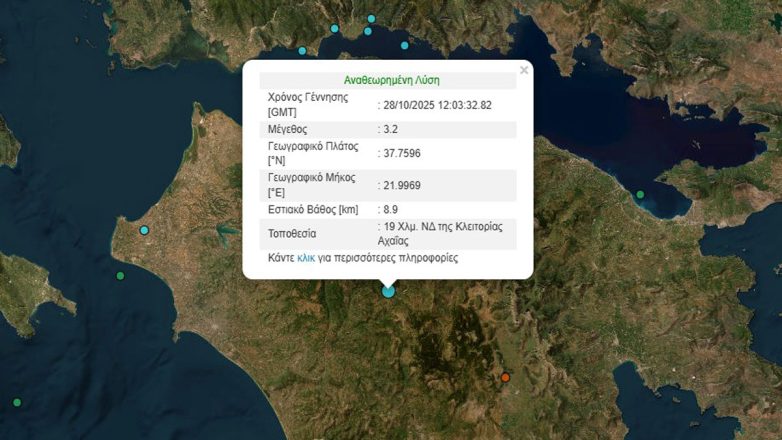Click the 'Εστιακό Βάθος [km]' label
Image resolution: width=782 pixels, height=440 pixels.
[x=313, y=210]
